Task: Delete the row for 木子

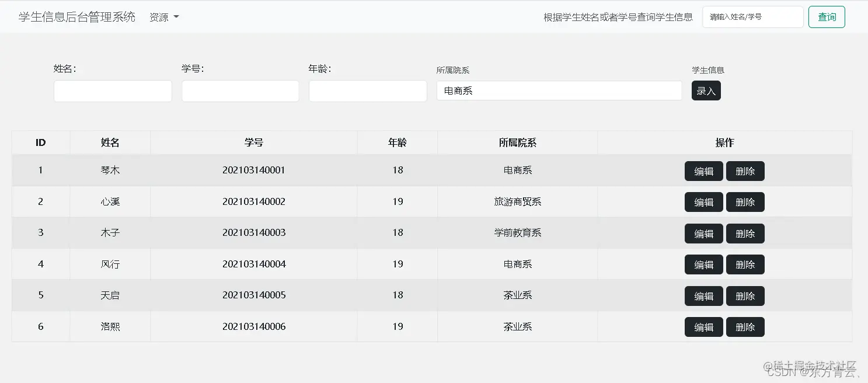Action: (745, 234)
